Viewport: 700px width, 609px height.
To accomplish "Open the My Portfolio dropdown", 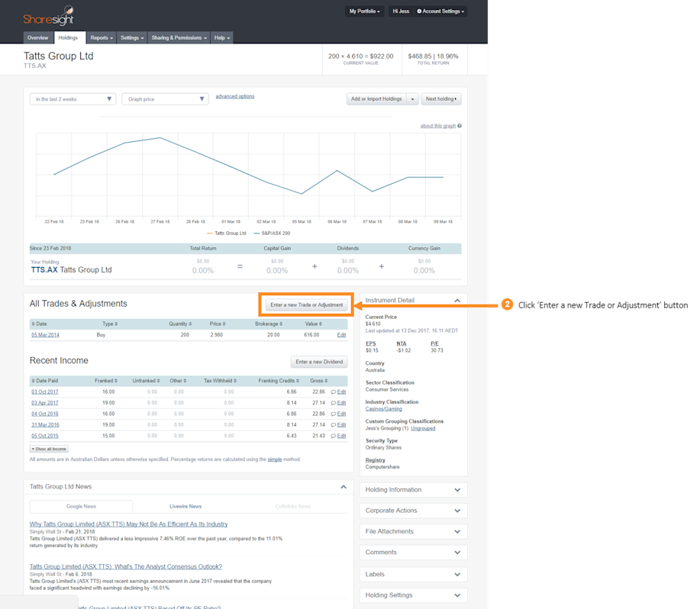I will [364, 11].
